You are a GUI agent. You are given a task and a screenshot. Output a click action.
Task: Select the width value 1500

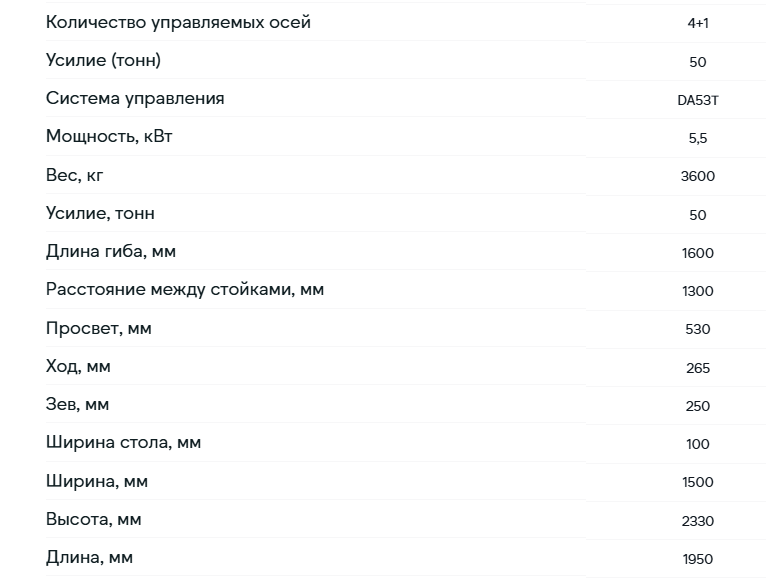pyautogui.click(x=698, y=482)
